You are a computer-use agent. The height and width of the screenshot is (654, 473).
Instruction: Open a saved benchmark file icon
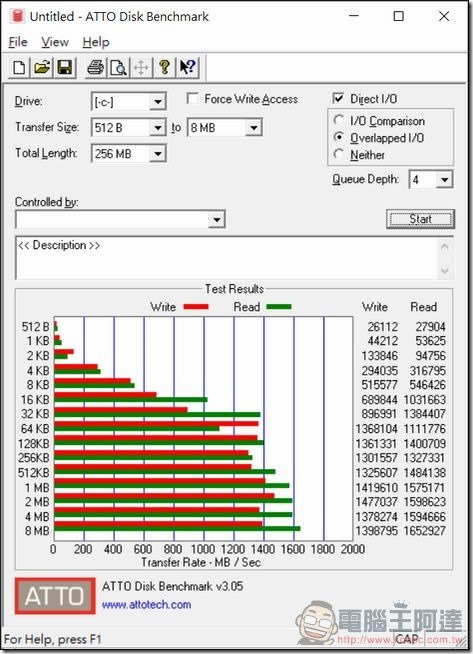[42, 68]
